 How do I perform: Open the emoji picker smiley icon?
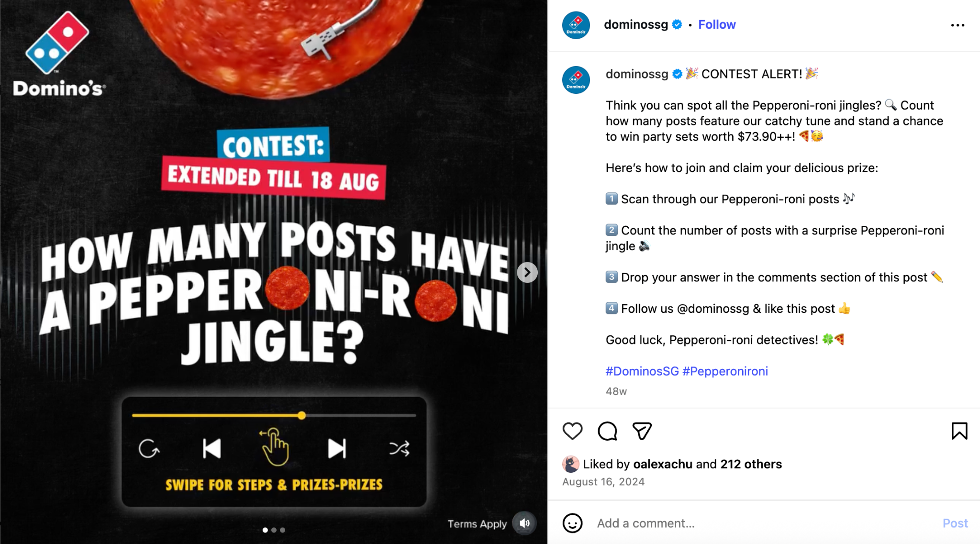point(572,523)
